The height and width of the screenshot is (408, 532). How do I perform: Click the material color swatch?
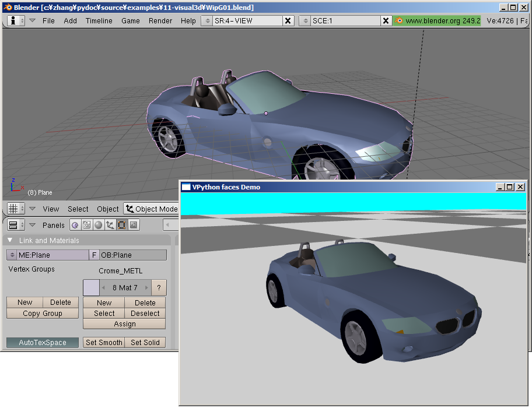pyautogui.click(x=92, y=287)
